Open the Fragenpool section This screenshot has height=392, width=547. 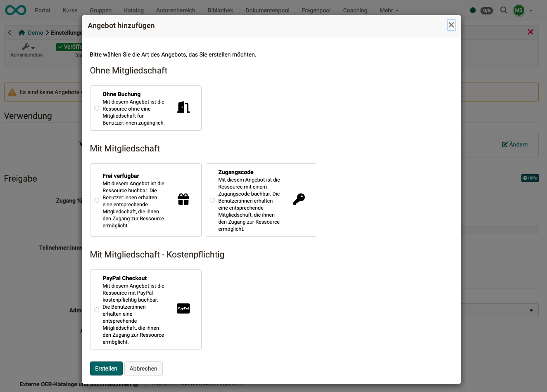point(316,10)
